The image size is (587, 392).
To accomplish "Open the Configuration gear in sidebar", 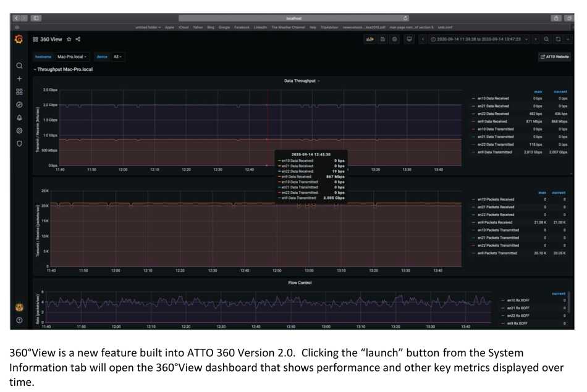I will point(20,130).
